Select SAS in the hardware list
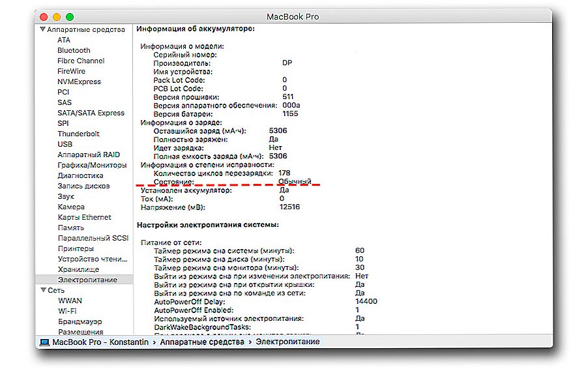Image resolution: width=588 pixels, height=371 pixels. click(x=64, y=102)
